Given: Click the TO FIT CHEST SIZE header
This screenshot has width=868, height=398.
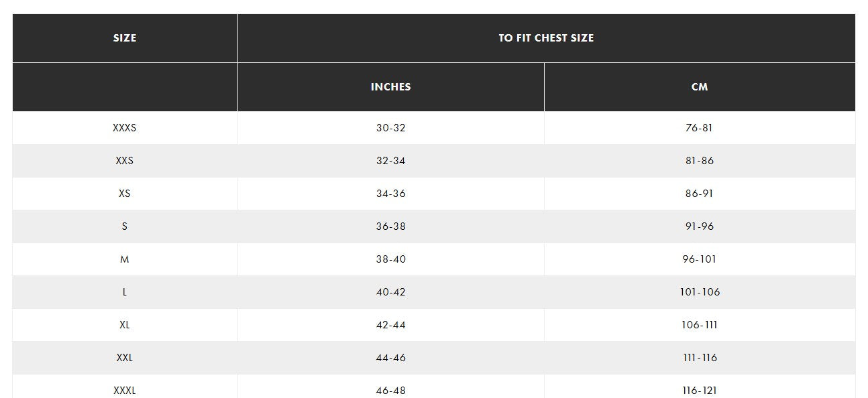Looking at the screenshot, I should (x=546, y=38).
